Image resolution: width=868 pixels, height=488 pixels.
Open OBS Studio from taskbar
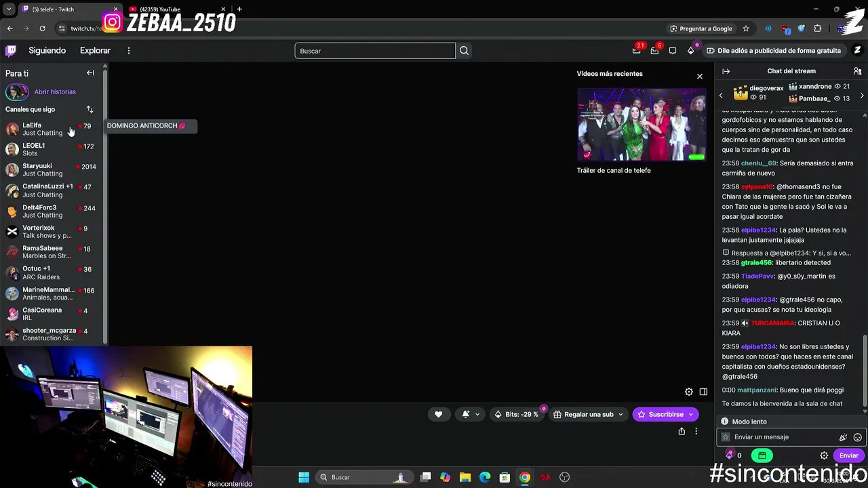[565, 477]
